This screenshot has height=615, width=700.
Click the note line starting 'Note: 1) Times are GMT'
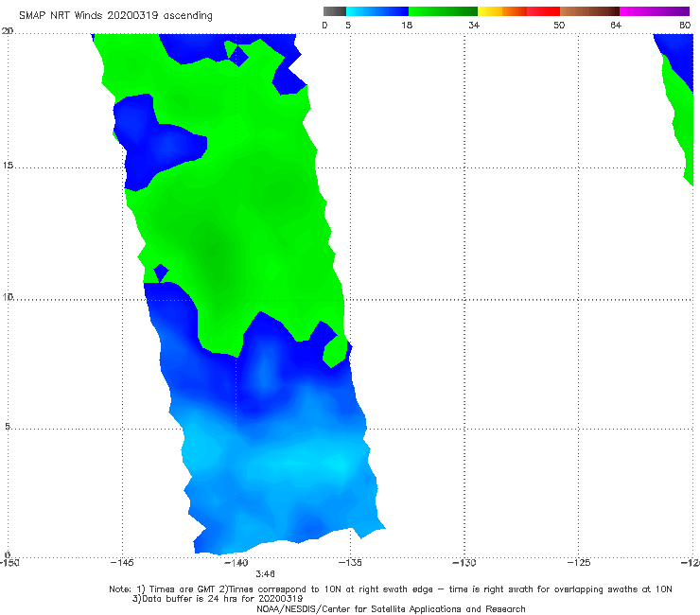(391, 589)
